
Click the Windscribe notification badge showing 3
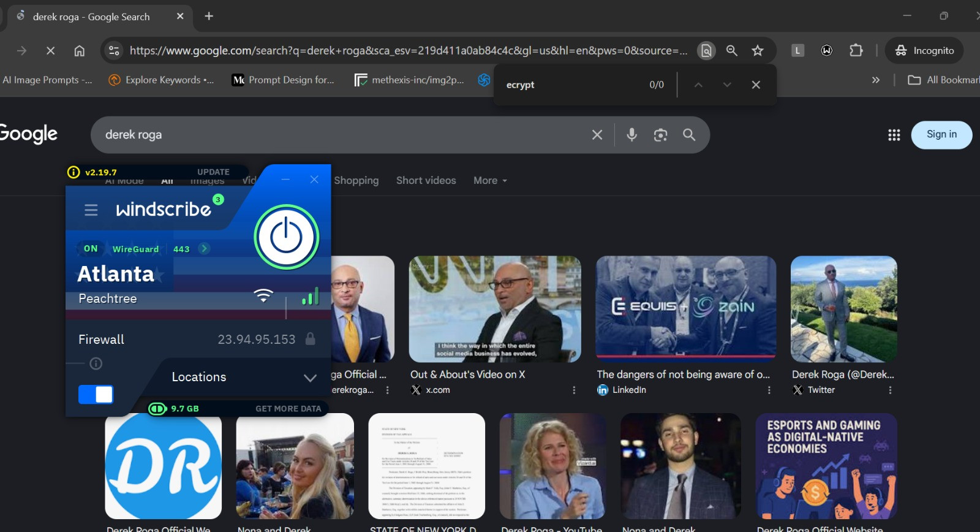tap(218, 199)
